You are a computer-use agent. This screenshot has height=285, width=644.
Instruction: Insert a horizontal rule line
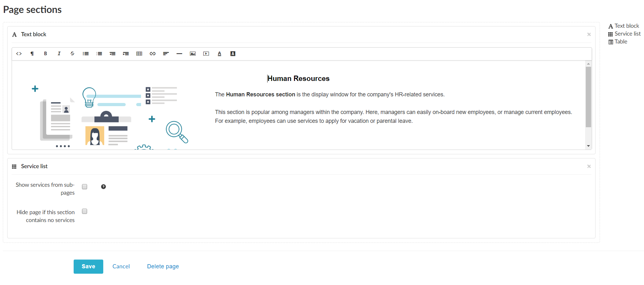click(179, 54)
